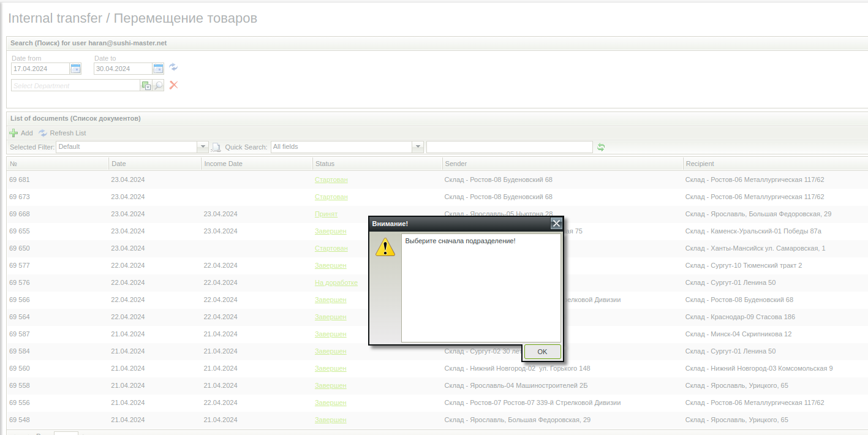This screenshot has width=868, height=435.
Task: Open Завершен status link for document 69 587
Action: pyautogui.click(x=330, y=334)
